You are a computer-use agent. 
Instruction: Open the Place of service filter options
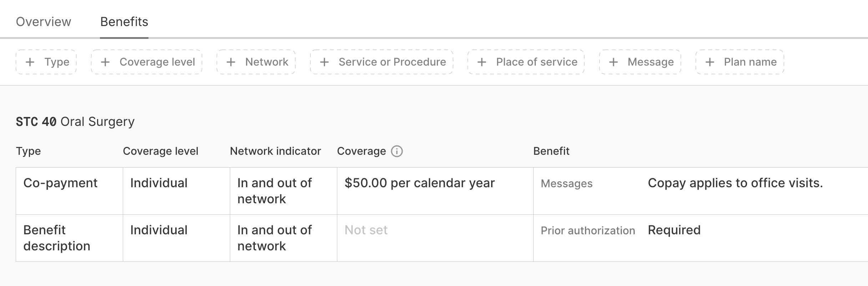(x=525, y=62)
